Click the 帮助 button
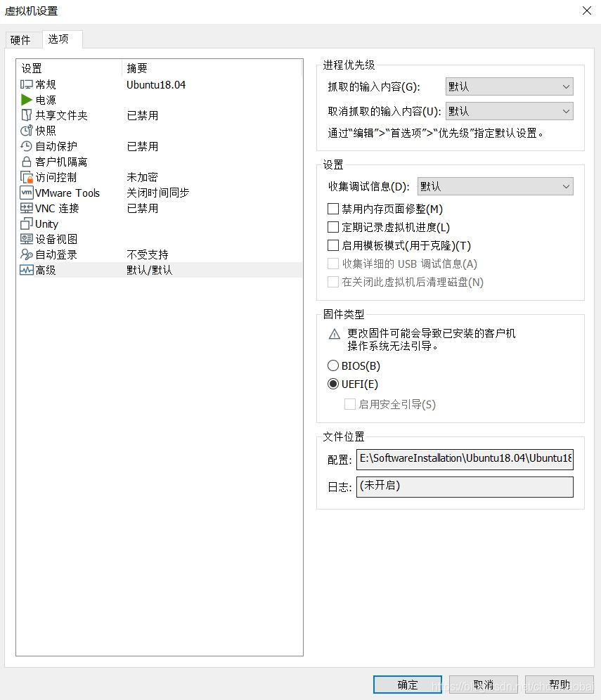The height and width of the screenshot is (700, 601). [560, 685]
